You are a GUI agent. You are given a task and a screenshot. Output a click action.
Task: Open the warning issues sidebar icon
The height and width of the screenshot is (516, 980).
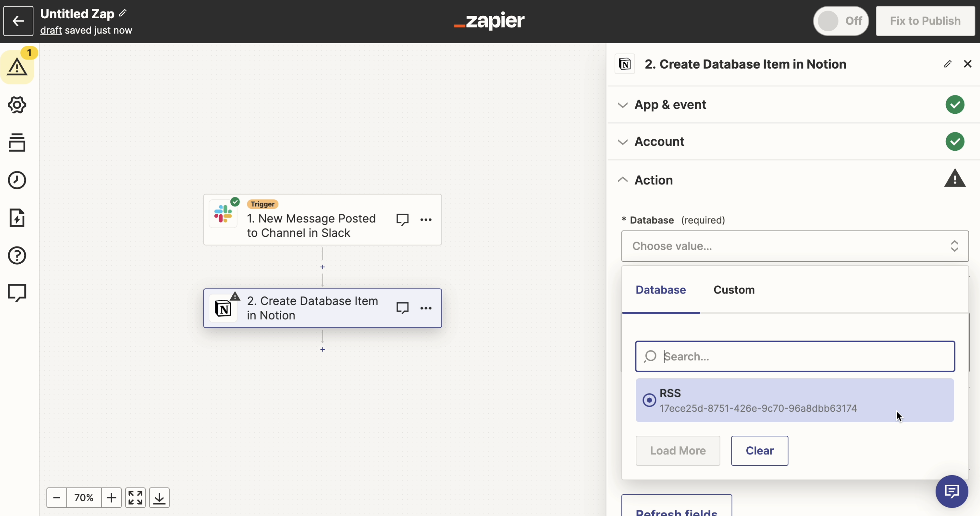point(17,67)
